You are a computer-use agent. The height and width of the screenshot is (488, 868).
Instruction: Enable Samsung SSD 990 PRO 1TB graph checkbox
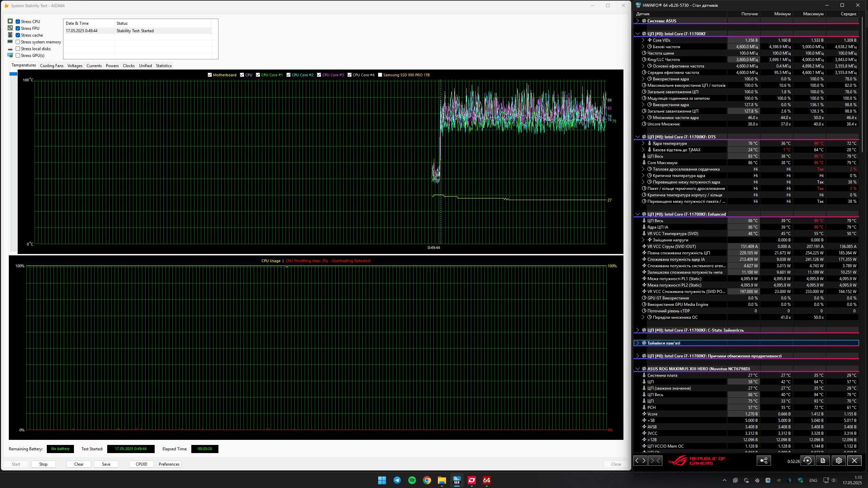[x=380, y=75]
